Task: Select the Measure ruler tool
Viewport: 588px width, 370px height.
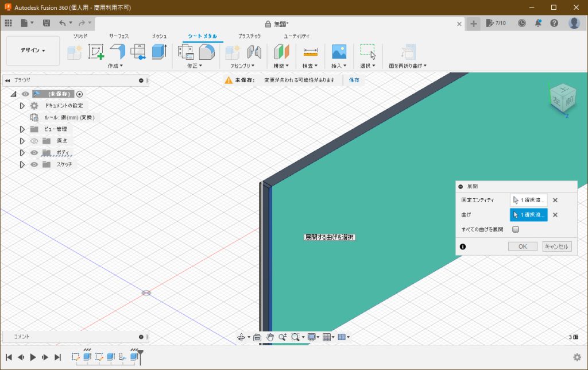Action: coord(311,52)
